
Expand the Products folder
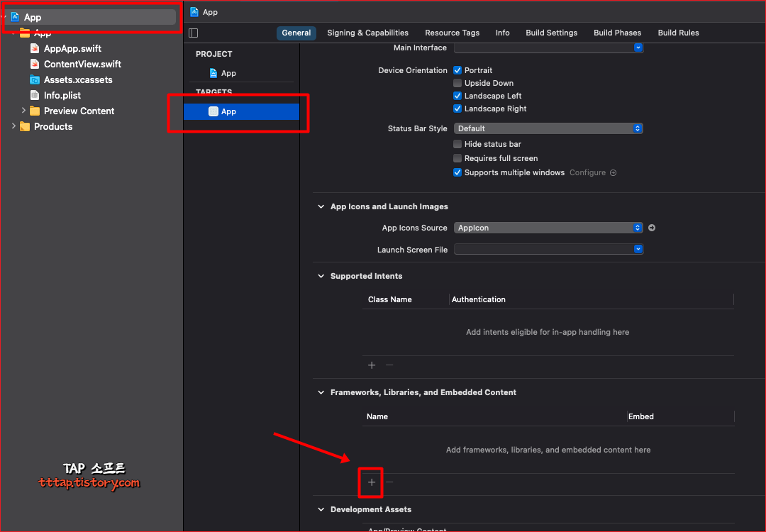tap(13, 126)
